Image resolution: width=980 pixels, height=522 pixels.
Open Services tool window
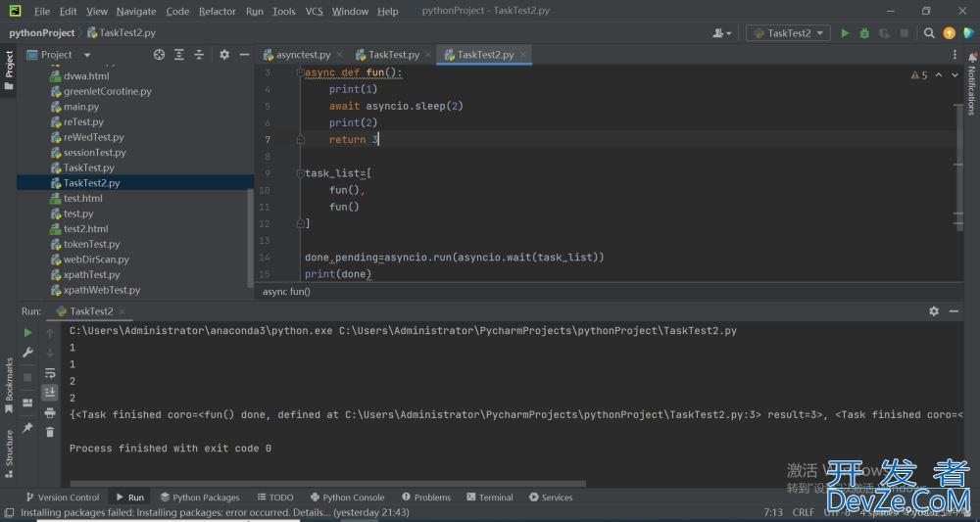[x=551, y=498]
